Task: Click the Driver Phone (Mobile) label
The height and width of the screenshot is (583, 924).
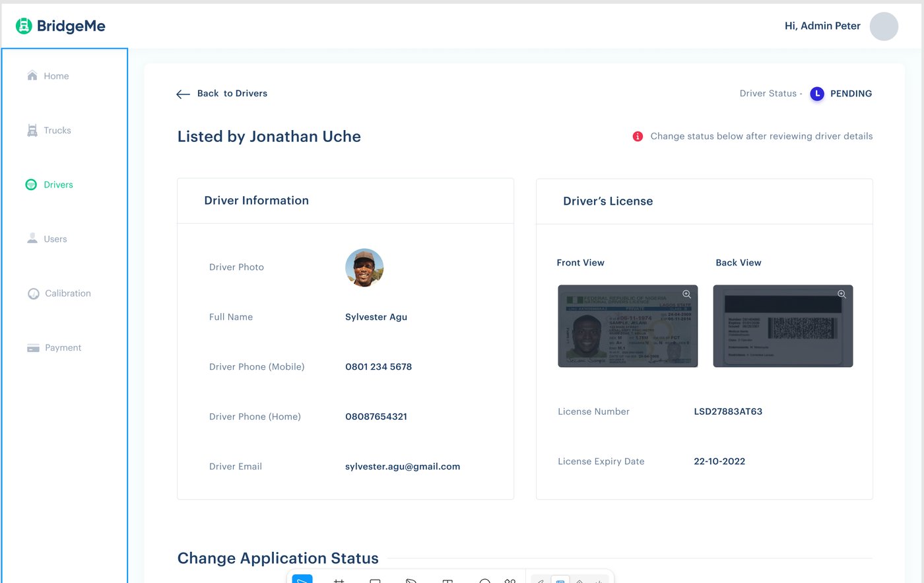Action: 257,366
